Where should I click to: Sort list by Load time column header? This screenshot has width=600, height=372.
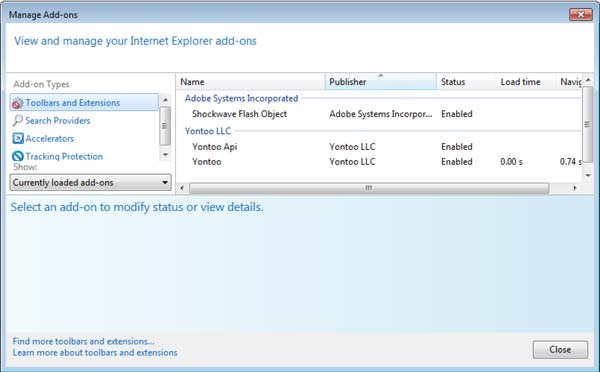pyautogui.click(x=526, y=82)
